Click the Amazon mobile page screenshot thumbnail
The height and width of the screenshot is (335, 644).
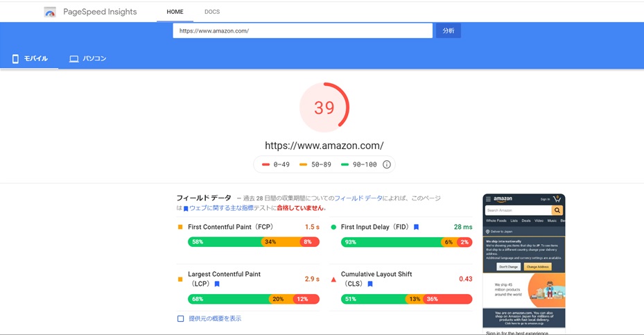pyautogui.click(x=523, y=264)
